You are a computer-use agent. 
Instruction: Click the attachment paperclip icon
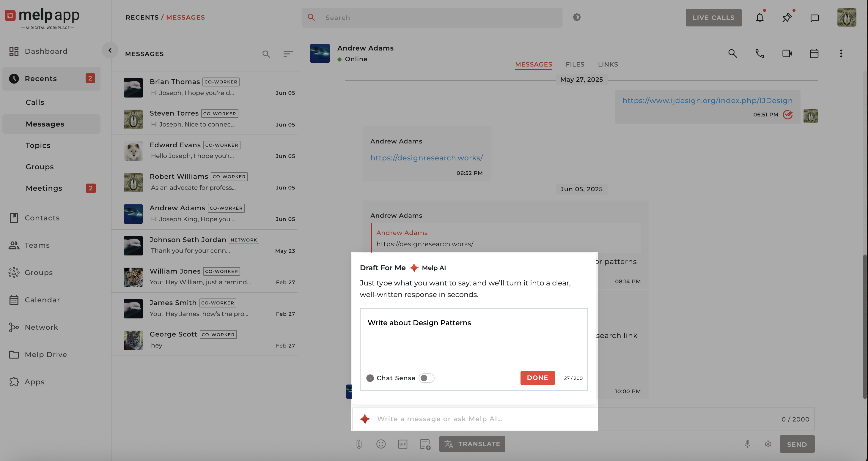359,444
